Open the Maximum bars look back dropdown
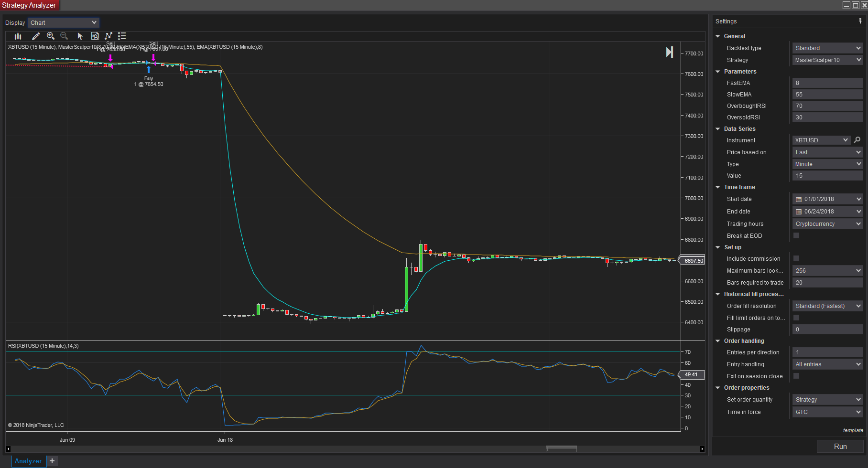This screenshot has height=468, width=868. [828, 270]
